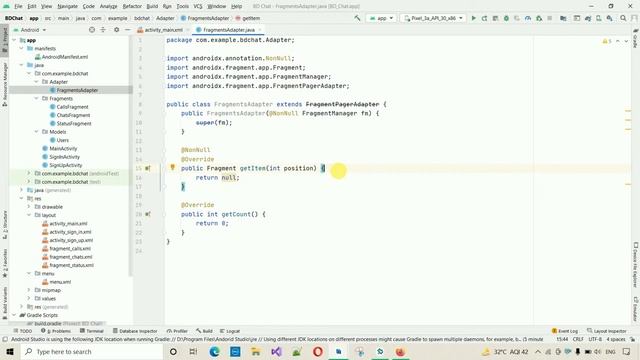Open the Event Log tool window
The height and width of the screenshot is (360, 640).
point(565,331)
